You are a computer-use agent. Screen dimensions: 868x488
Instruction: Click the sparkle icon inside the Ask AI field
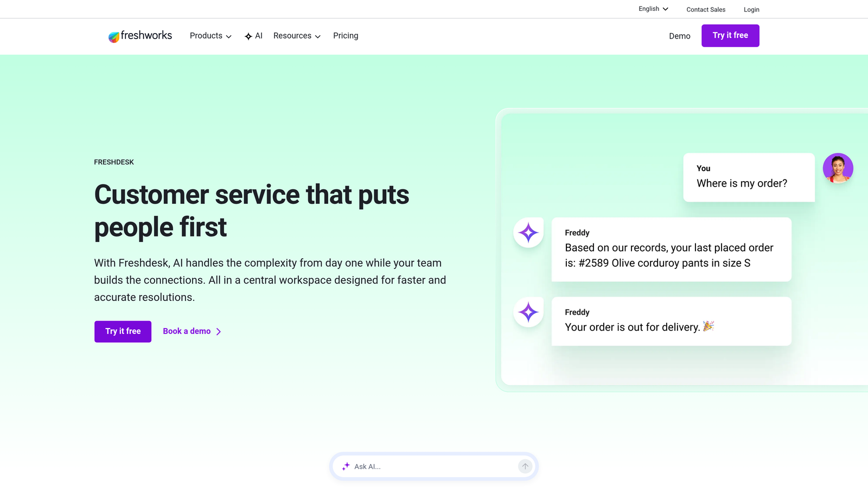pyautogui.click(x=346, y=466)
